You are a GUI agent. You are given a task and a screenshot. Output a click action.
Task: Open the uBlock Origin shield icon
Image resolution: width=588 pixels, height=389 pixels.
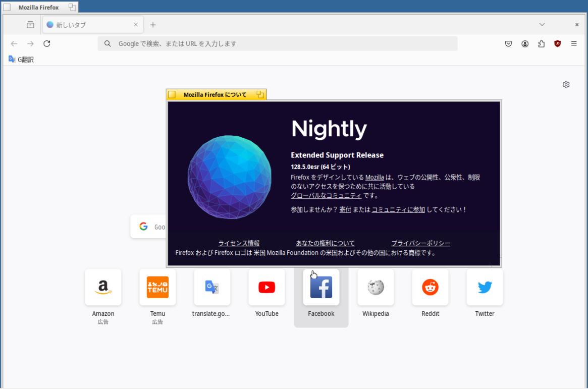click(558, 43)
